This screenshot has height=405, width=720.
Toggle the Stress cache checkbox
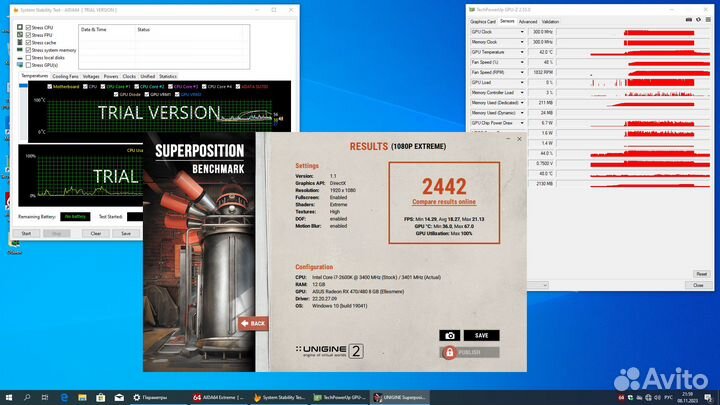pyautogui.click(x=28, y=43)
